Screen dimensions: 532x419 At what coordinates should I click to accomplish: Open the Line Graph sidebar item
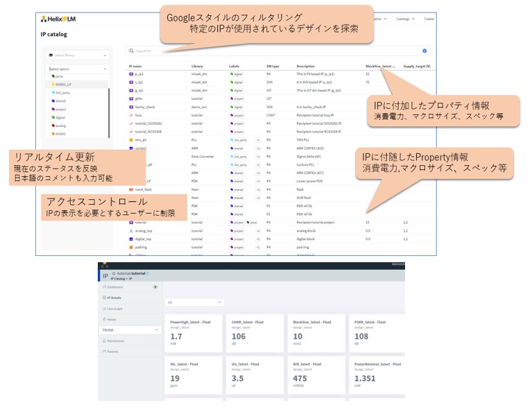[130, 309]
